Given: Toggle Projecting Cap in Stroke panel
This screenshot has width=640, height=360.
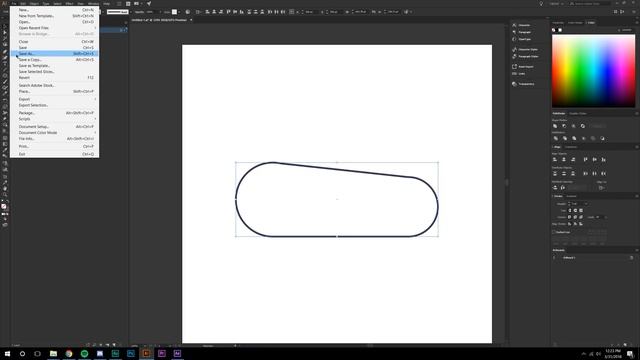Looking at the screenshot, I should pyautogui.click(x=581, y=211).
